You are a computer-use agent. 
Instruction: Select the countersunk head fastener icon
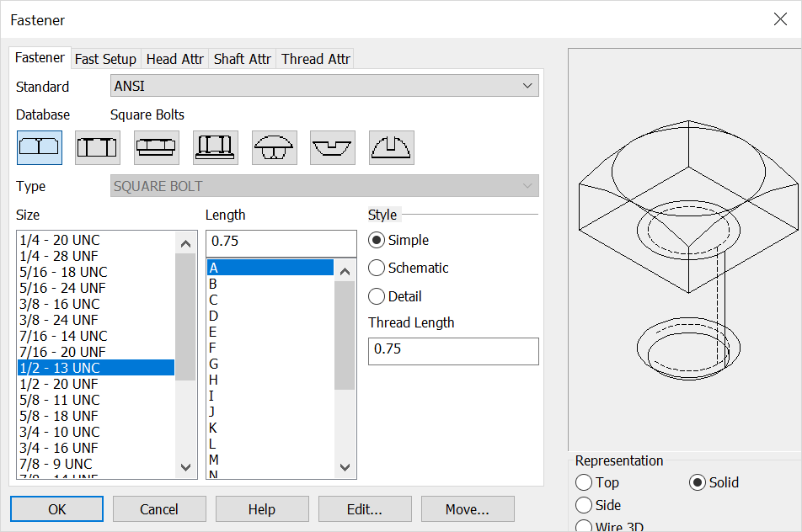pyautogui.click(x=333, y=147)
